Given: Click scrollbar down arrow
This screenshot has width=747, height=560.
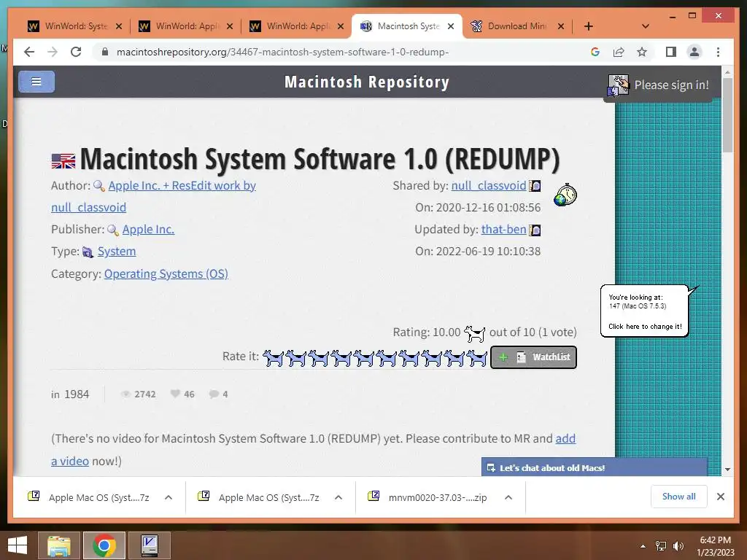Looking at the screenshot, I should (x=727, y=470).
